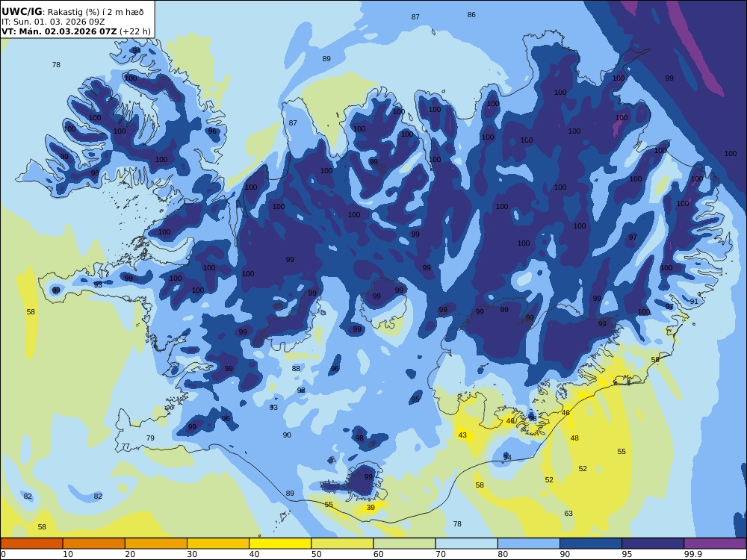The image size is (747, 560).
Task: Click the 'IT: Sun. 01. 03. 2026 09Z' line
Action: click(x=53, y=22)
